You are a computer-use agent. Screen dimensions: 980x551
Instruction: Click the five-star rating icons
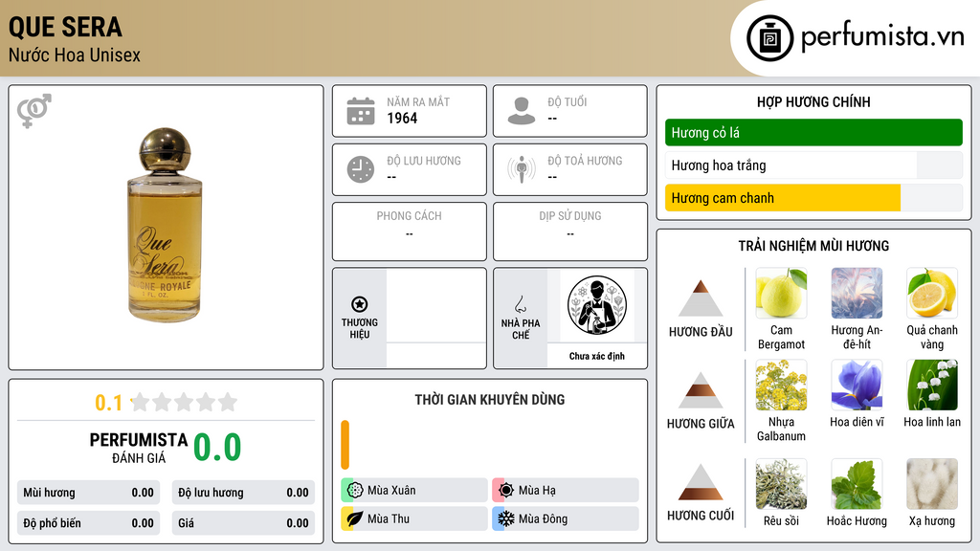184,402
